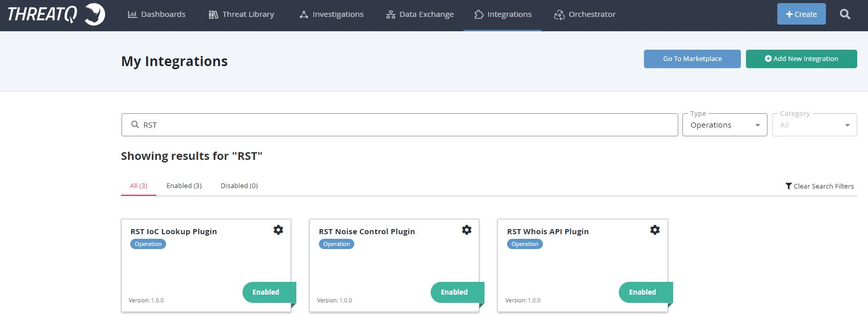The image size is (868, 329).
Task: Switch to the Disabled (0) tab
Action: coord(239,186)
